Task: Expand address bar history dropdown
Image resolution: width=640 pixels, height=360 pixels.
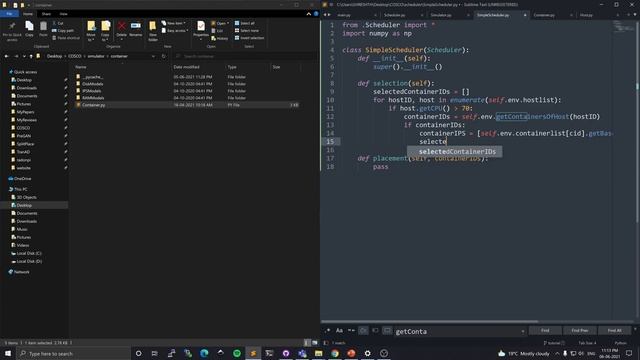Action: point(153,56)
